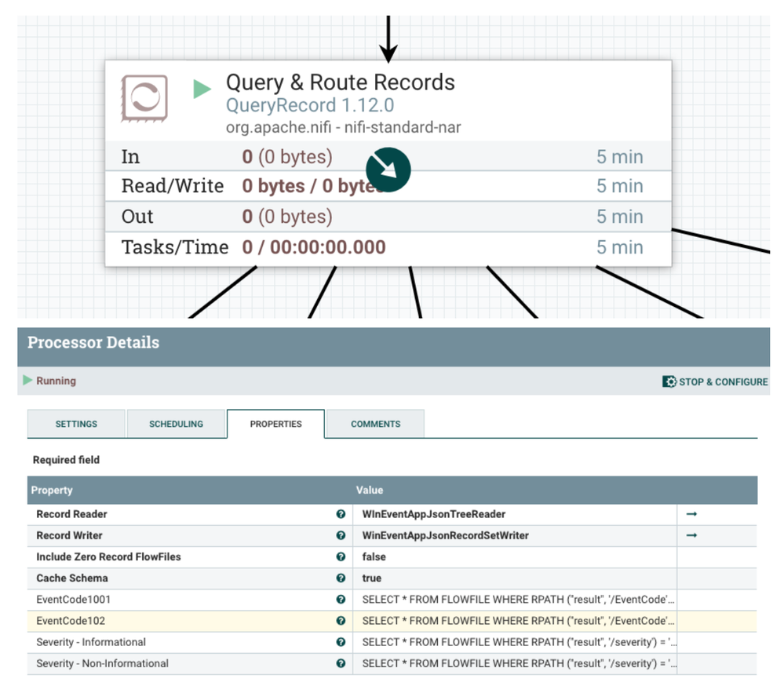This screenshot has height=697, width=784.
Task: Select the Cache Schema property name
Action: [x=72, y=578]
